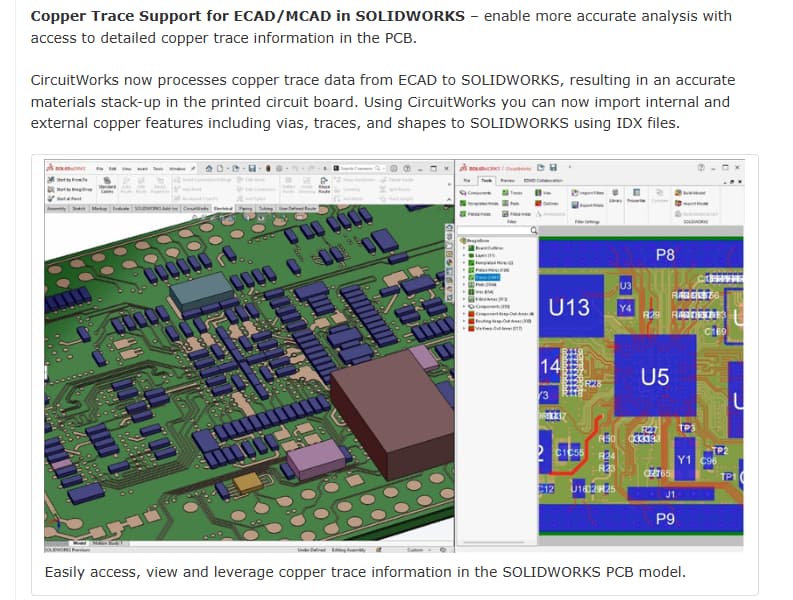
Task: Select the Traces item in the tree
Action: coord(488,277)
